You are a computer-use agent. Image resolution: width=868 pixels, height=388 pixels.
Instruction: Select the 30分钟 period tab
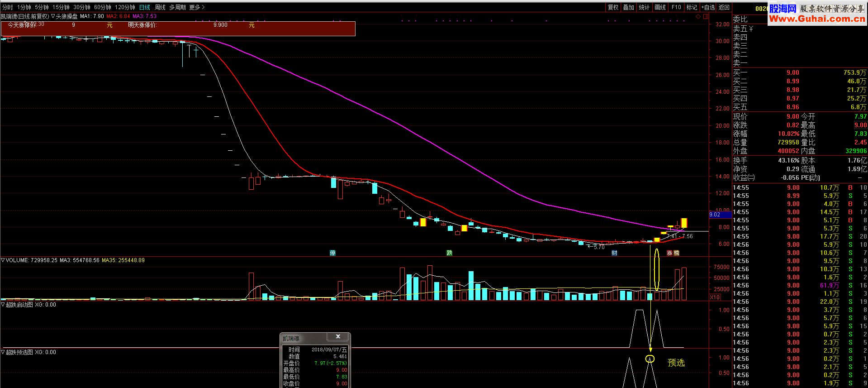tap(82, 7)
